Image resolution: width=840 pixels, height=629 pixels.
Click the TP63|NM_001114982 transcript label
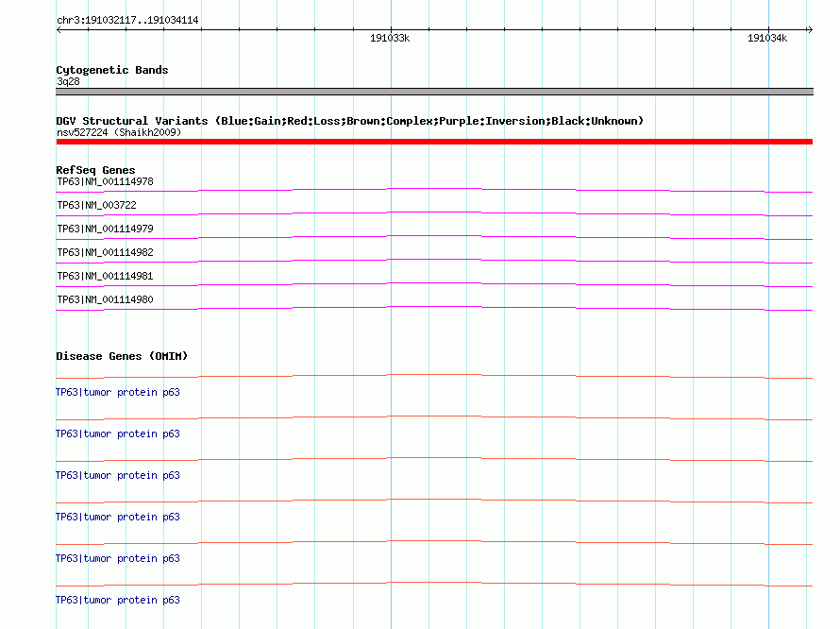pyautogui.click(x=105, y=252)
